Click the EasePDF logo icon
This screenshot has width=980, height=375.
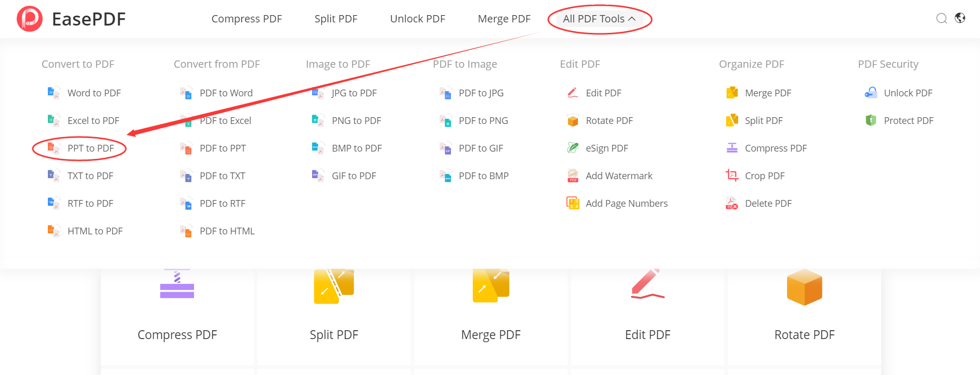(x=30, y=19)
